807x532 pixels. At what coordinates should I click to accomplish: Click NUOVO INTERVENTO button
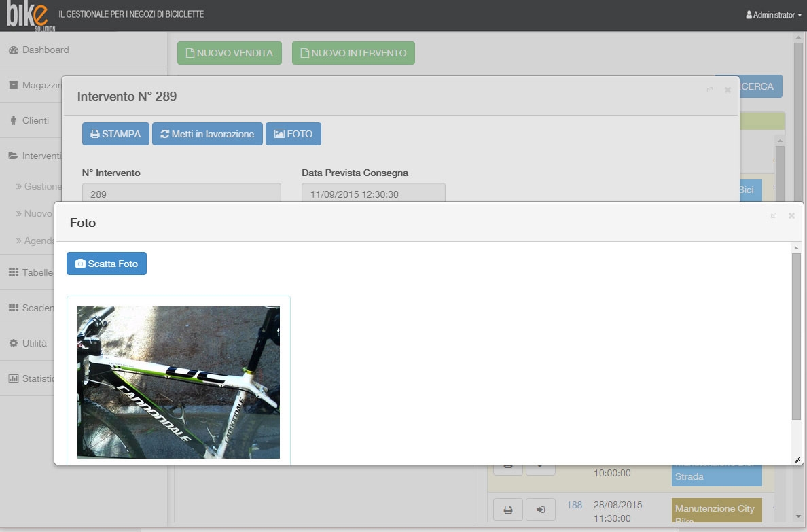pos(354,53)
